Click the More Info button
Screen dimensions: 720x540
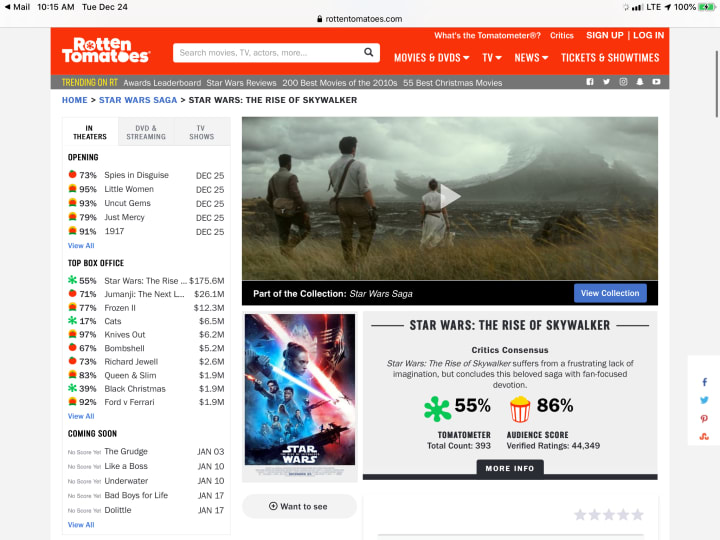coord(510,468)
